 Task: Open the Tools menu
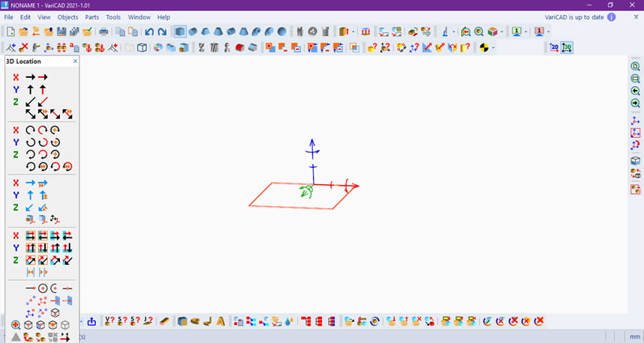pos(113,17)
